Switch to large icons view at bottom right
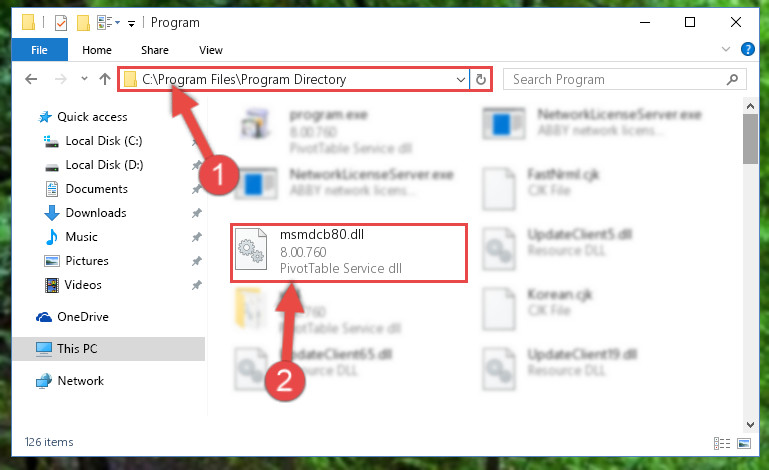The height and width of the screenshot is (470, 769). (744, 444)
